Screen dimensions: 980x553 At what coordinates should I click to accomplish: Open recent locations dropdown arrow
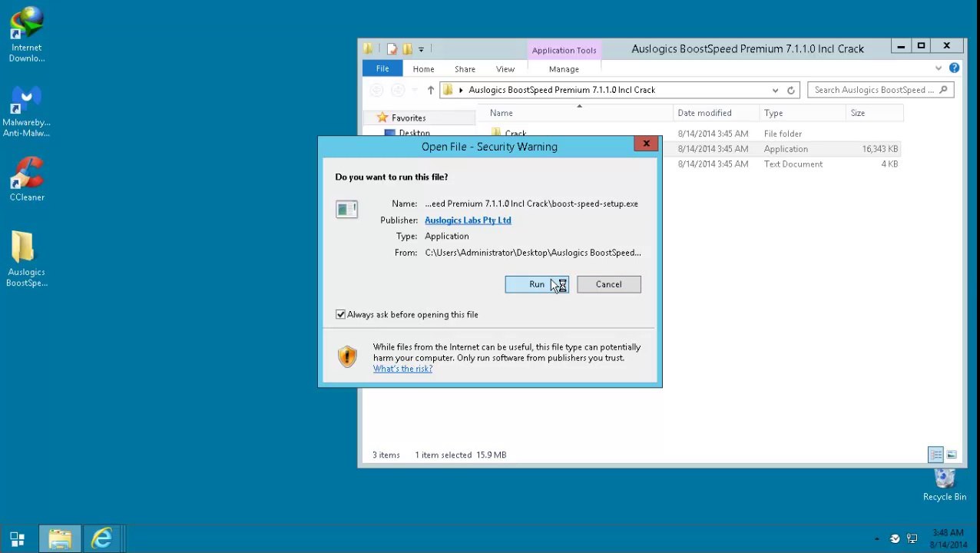(415, 90)
